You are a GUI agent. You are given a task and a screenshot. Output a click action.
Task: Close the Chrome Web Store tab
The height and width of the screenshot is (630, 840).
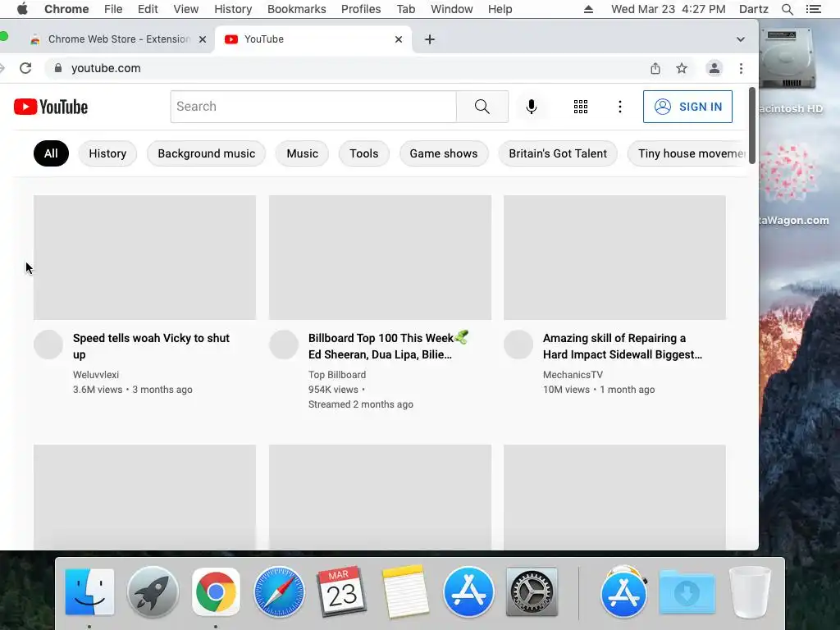(203, 39)
